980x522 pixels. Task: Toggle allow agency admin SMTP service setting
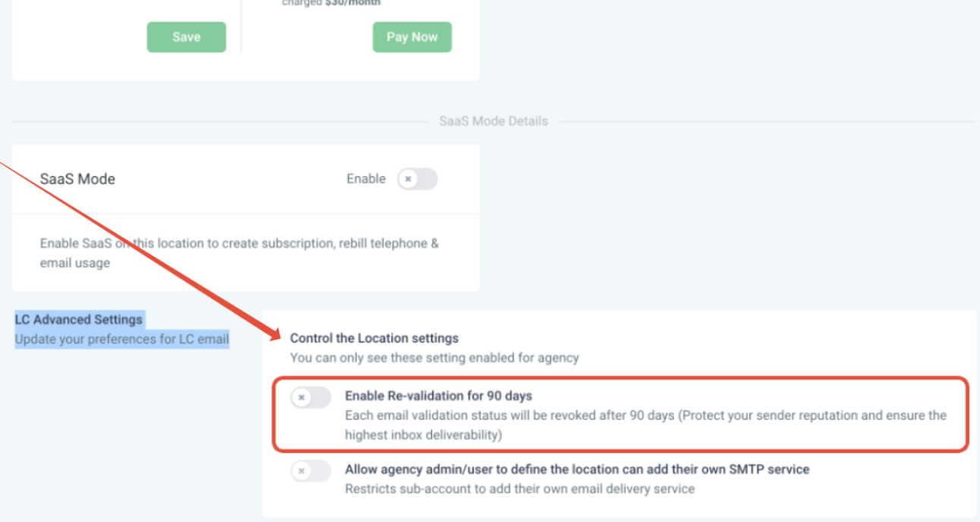310,470
